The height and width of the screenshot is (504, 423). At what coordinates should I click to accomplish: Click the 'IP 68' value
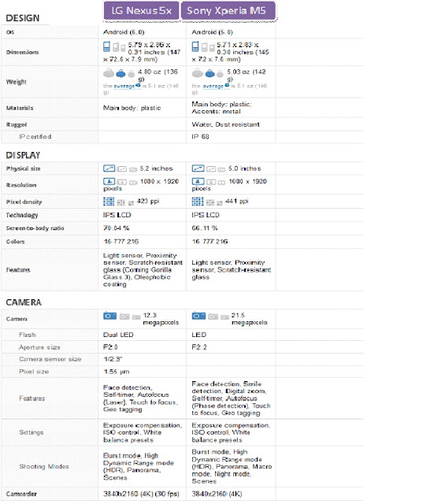click(x=201, y=137)
